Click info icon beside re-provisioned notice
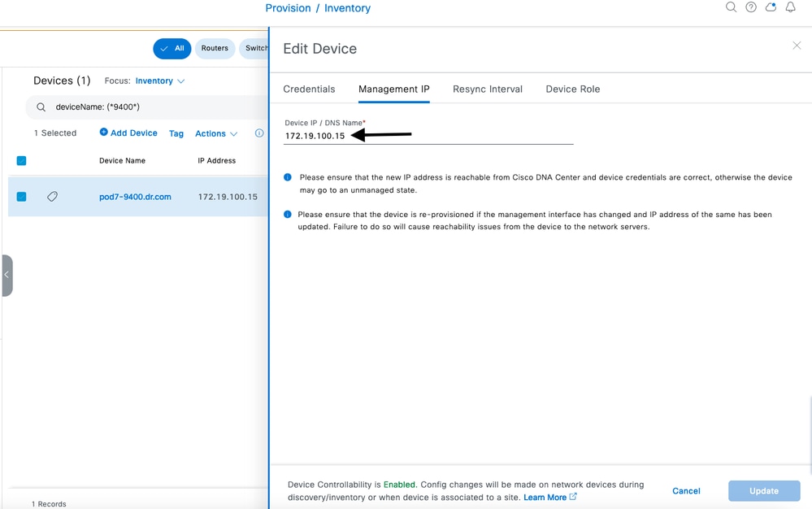The image size is (812, 509). (288, 215)
